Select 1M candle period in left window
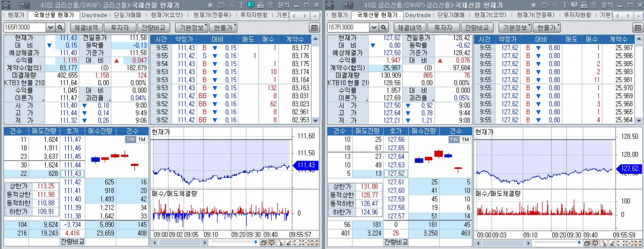The height and width of the screenshot is (249, 644). tap(141, 140)
